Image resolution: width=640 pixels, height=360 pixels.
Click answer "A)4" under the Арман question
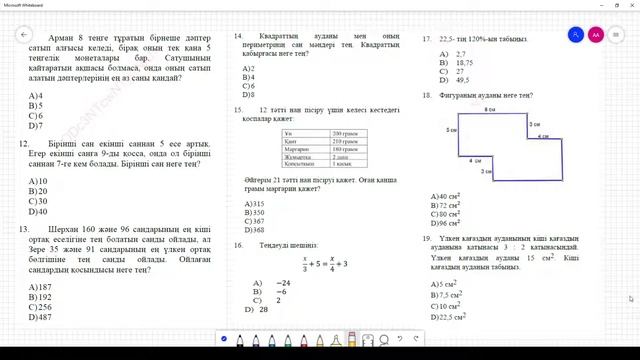36,96
